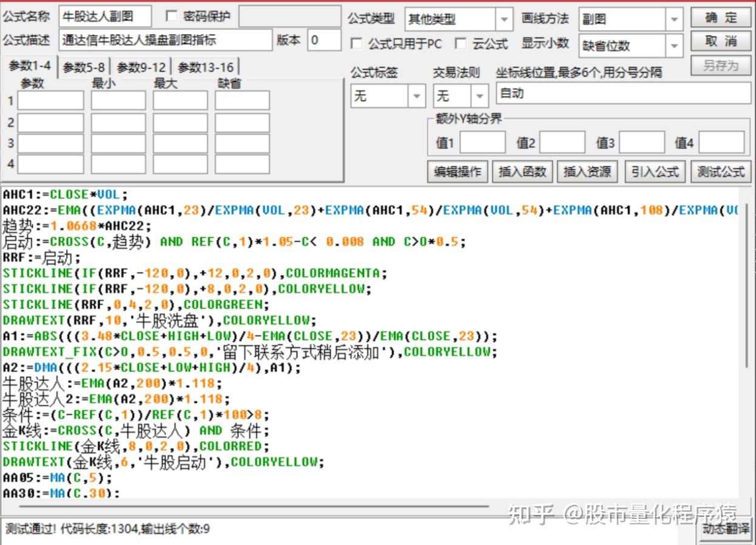Click the line starting 条件:=(C-REF(C,1))
Image resolution: width=756 pixels, height=545 pixels.
click(x=136, y=415)
